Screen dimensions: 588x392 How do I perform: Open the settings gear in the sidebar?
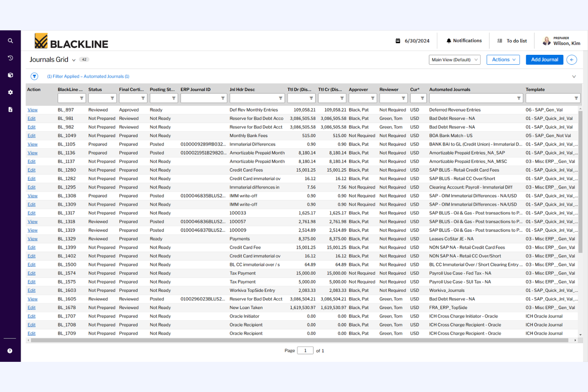pyautogui.click(x=10, y=92)
